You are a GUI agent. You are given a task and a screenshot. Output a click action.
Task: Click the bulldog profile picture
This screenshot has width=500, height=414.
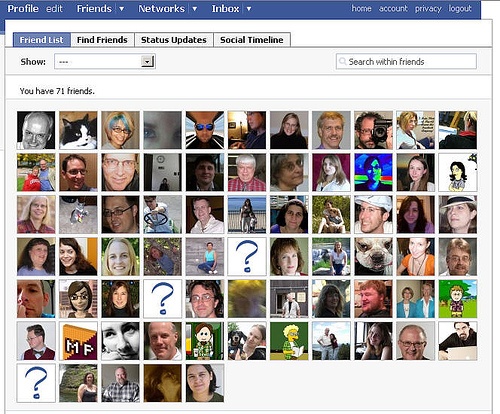373,256
